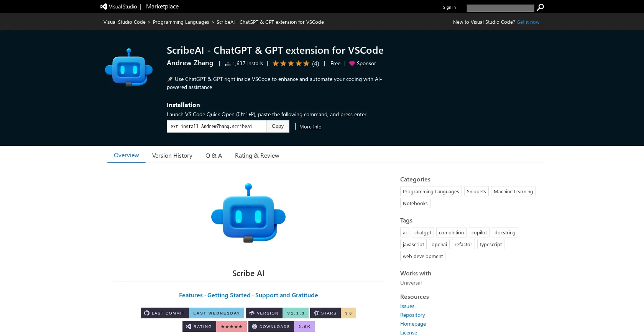
Task: Click the Visual Studio logo icon
Action: [x=103, y=7]
